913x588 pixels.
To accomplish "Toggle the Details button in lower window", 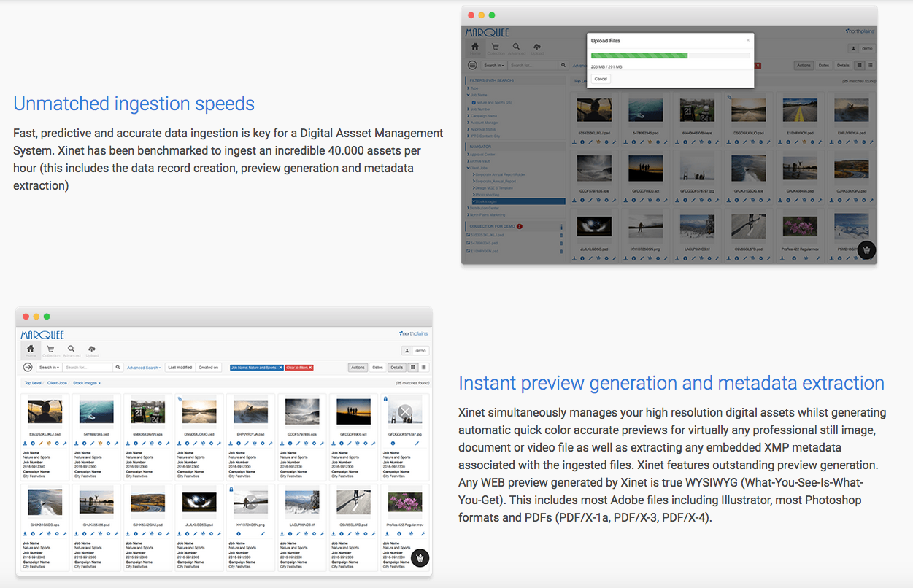I will [x=396, y=368].
